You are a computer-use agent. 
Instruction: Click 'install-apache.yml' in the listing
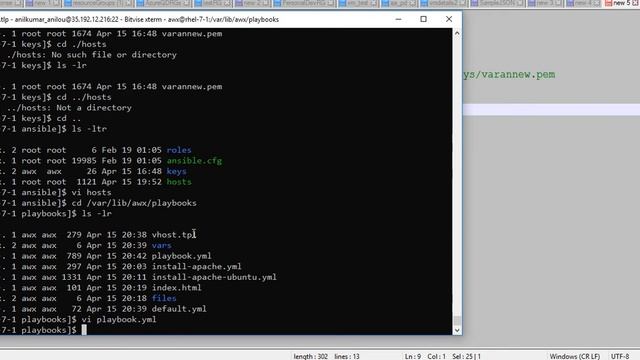pos(197,267)
